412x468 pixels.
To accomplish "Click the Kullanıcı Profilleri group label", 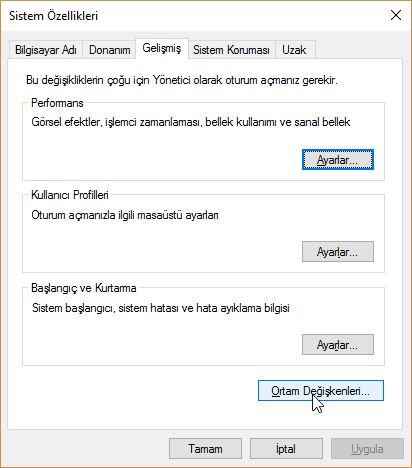I will (x=70, y=195).
